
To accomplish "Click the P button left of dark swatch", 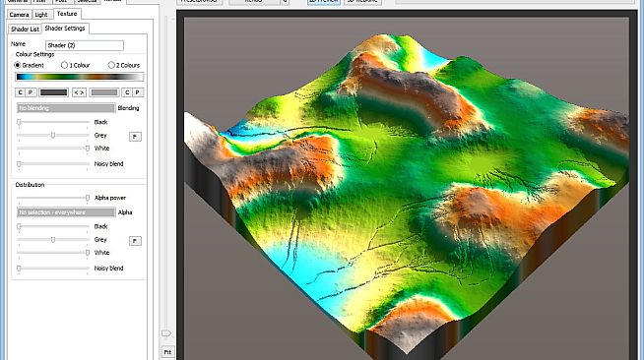I will pos(30,92).
